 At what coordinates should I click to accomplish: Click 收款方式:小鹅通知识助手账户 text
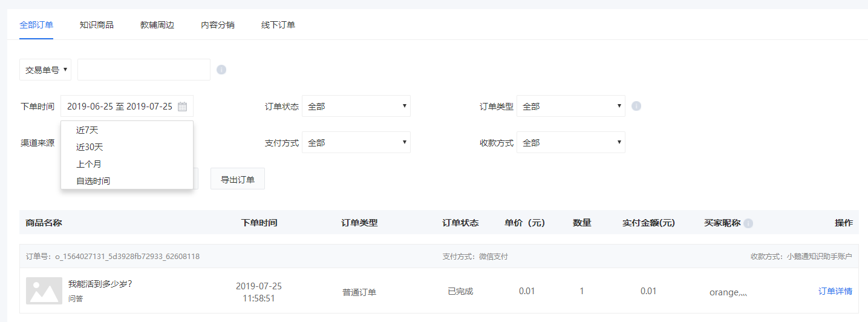[801, 257]
